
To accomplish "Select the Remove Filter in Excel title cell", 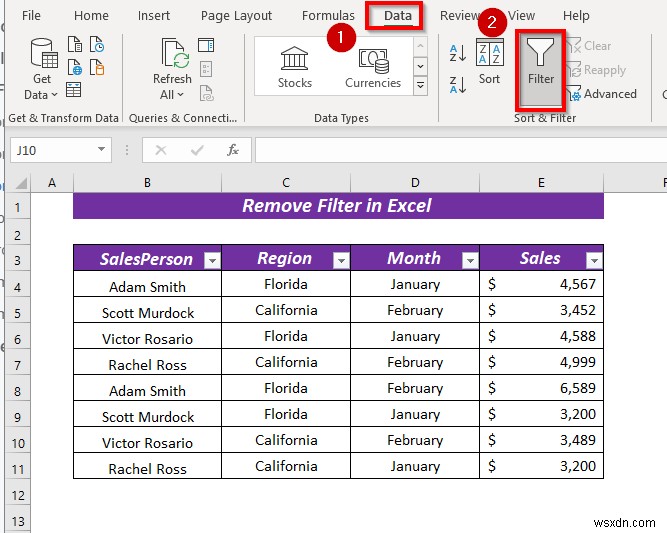I will coord(338,206).
